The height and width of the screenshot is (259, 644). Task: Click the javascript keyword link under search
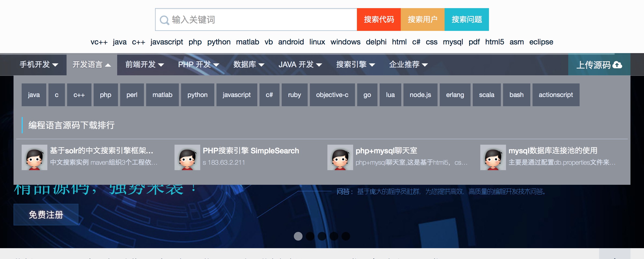tap(167, 42)
